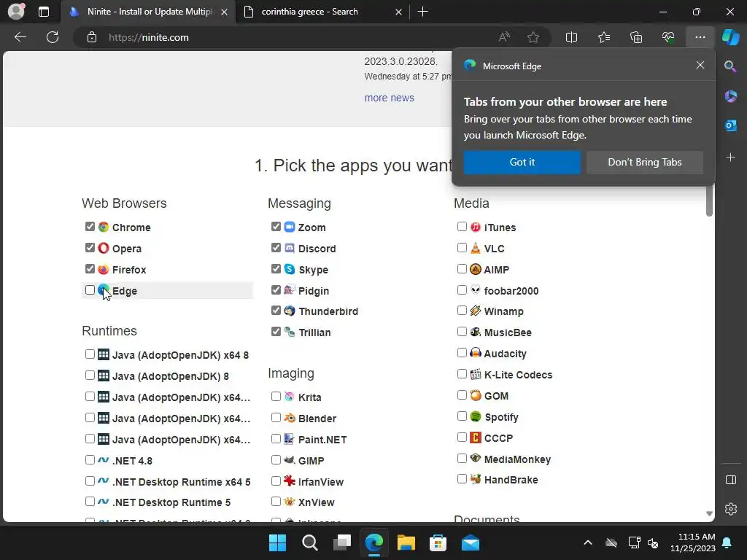747x560 pixels.
Task: Check the iTunes checkbox
Action: click(x=462, y=227)
